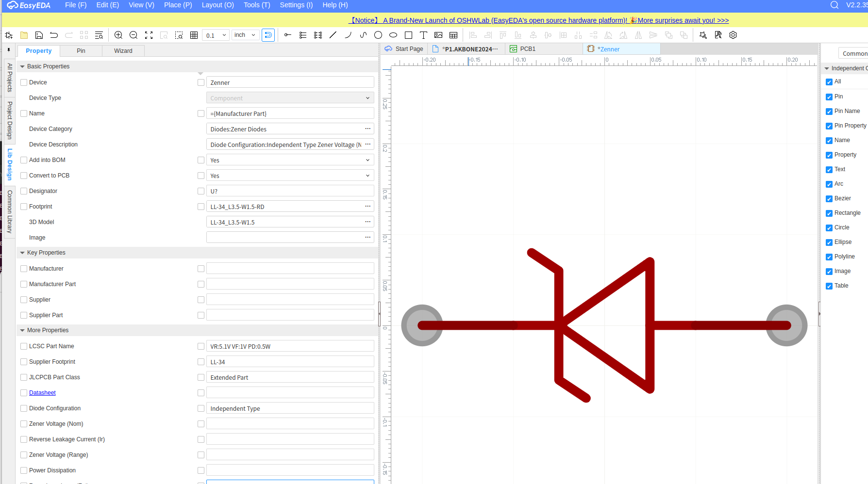The image size is (868, 484).
Task: Click the 3D Model browse ellipsis button
Action: point(368,222)
